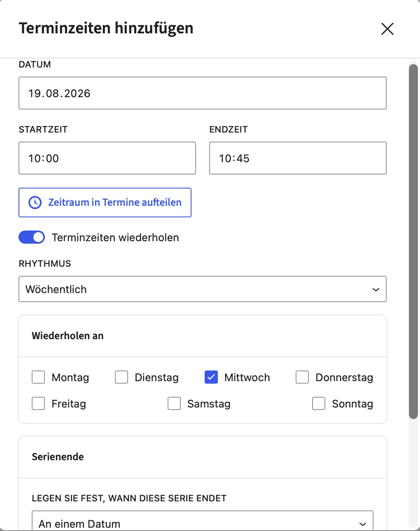Open the Rhythmus Wöchentlich dropdown

click(x=203, y=289)
